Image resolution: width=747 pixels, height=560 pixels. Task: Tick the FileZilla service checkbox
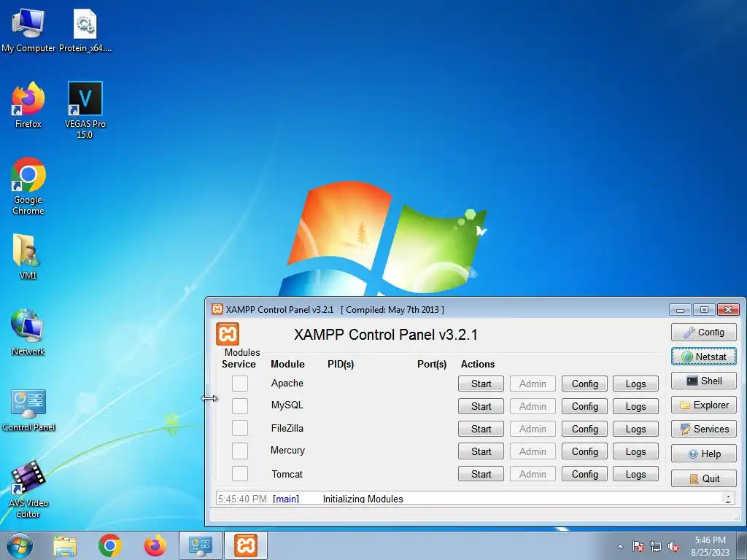239,428
